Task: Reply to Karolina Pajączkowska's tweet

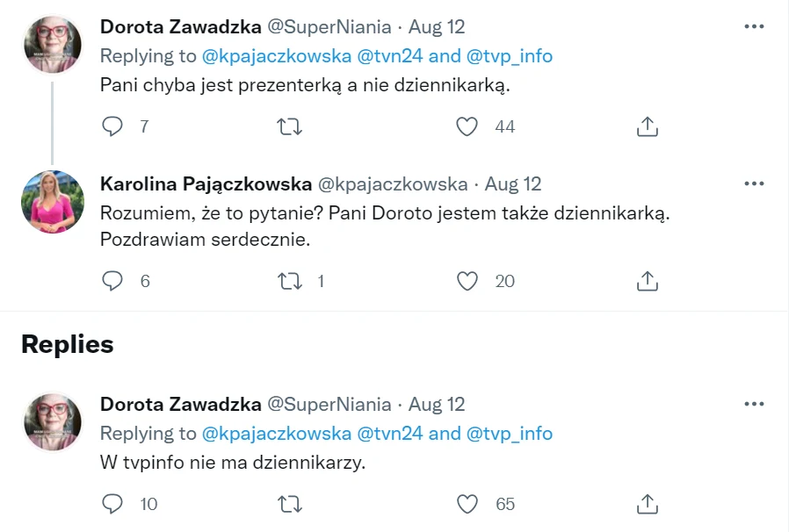Action: (x=112, y=281)
